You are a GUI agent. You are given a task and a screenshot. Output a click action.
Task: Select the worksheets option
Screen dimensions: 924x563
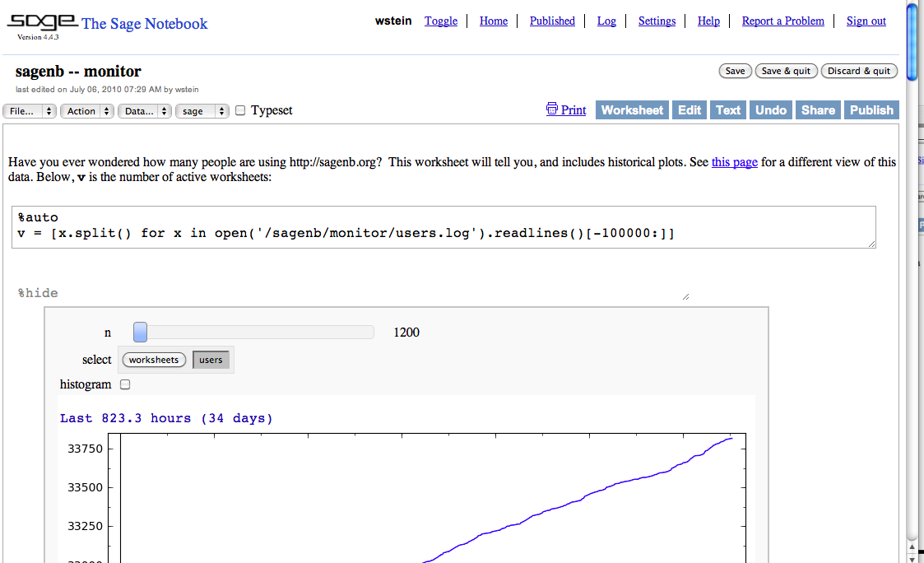[154, 360]
